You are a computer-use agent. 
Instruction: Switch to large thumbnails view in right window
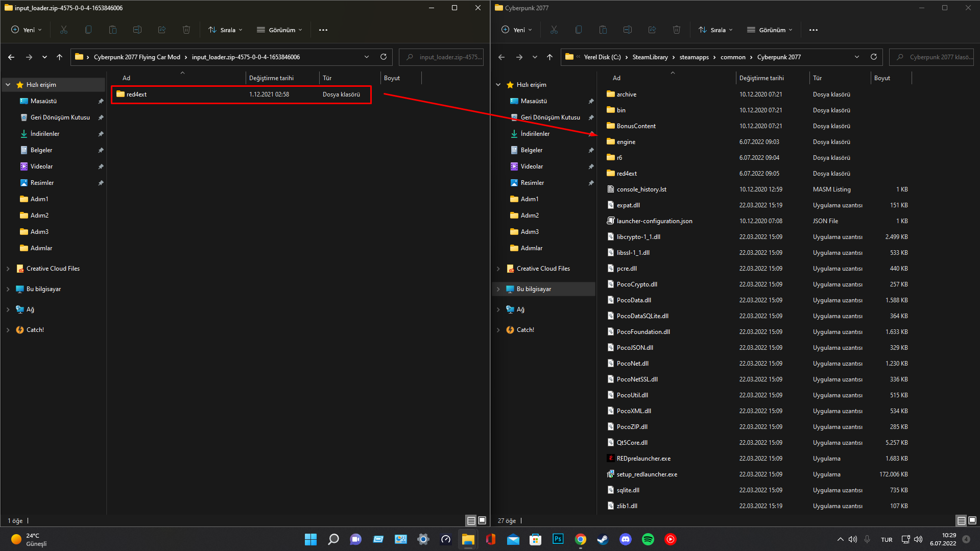coord(972,520)
